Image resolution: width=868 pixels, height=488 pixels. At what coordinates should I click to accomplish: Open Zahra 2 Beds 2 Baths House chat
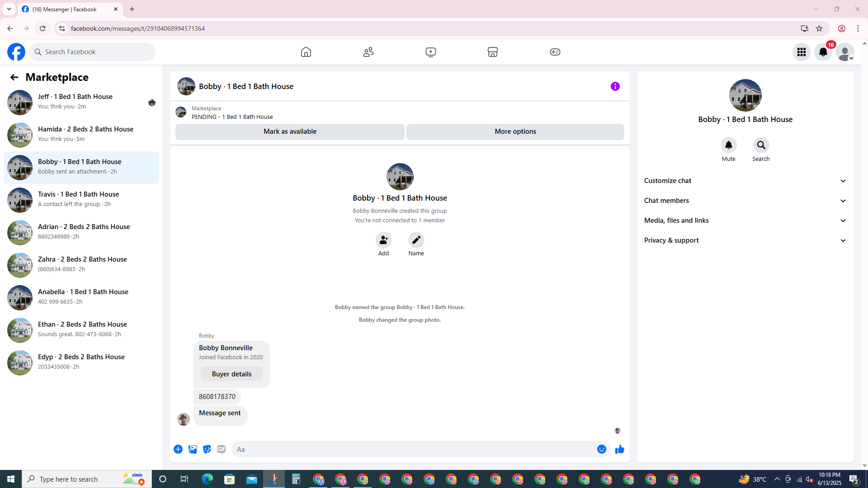point(81,265)
